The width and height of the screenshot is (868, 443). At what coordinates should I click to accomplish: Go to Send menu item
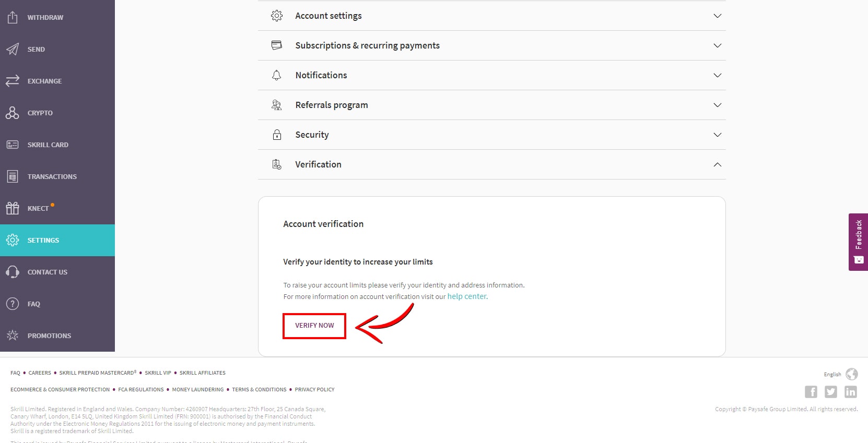point(57,49)
